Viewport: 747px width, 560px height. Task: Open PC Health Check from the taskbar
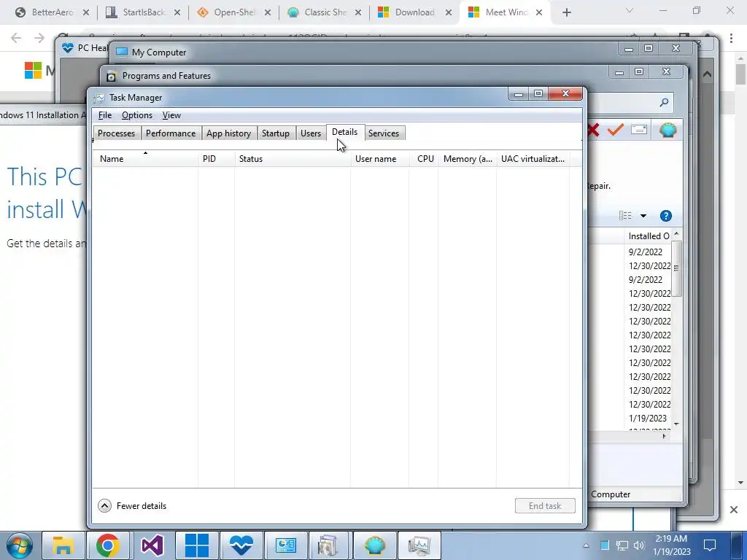(241, 545)
